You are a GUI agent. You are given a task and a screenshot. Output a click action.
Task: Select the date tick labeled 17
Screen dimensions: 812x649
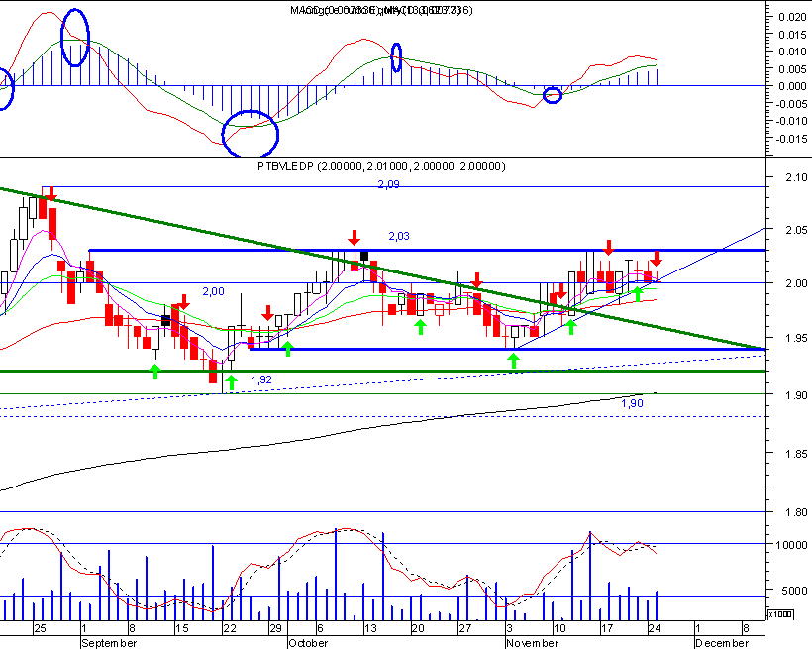(x=607, y=628)
